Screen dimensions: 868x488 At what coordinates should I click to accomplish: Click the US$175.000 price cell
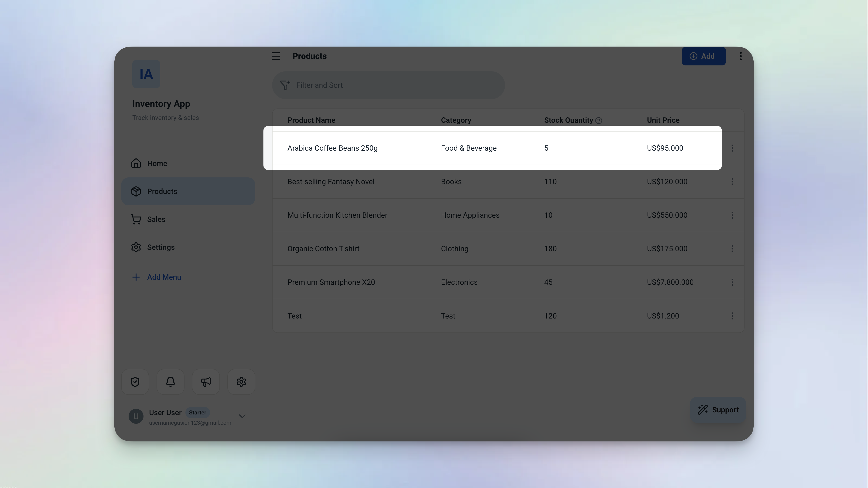point(667,249)
